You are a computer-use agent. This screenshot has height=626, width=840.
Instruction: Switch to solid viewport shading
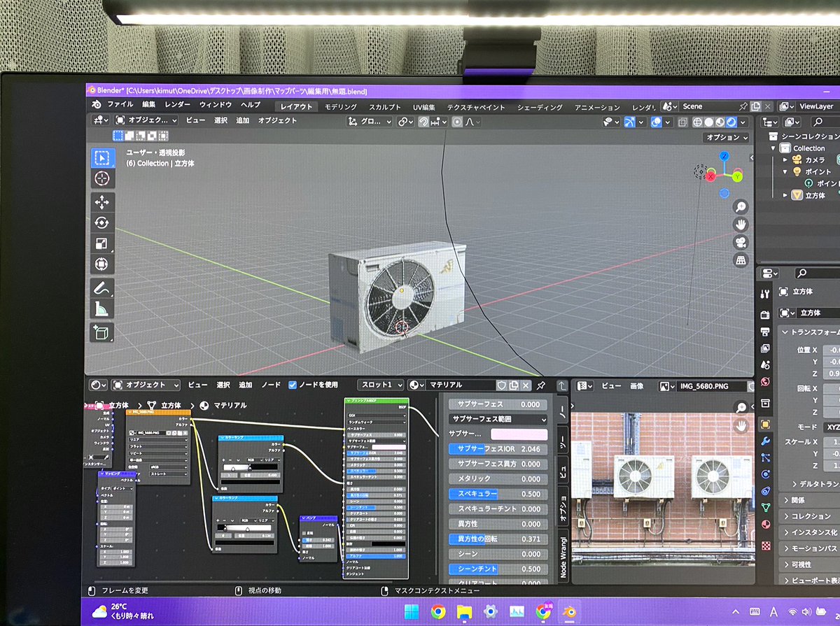(709, 122)
